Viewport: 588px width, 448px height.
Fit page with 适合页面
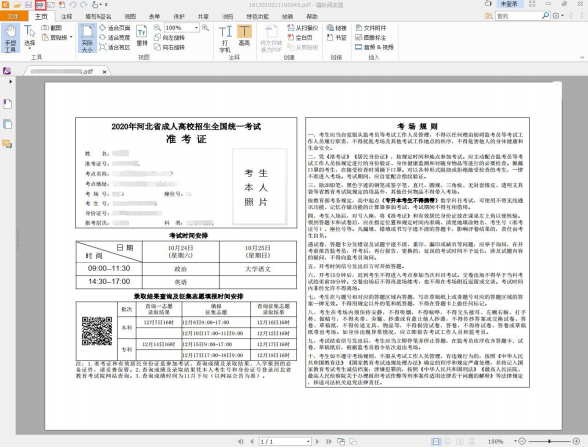(x=115, y=28)
